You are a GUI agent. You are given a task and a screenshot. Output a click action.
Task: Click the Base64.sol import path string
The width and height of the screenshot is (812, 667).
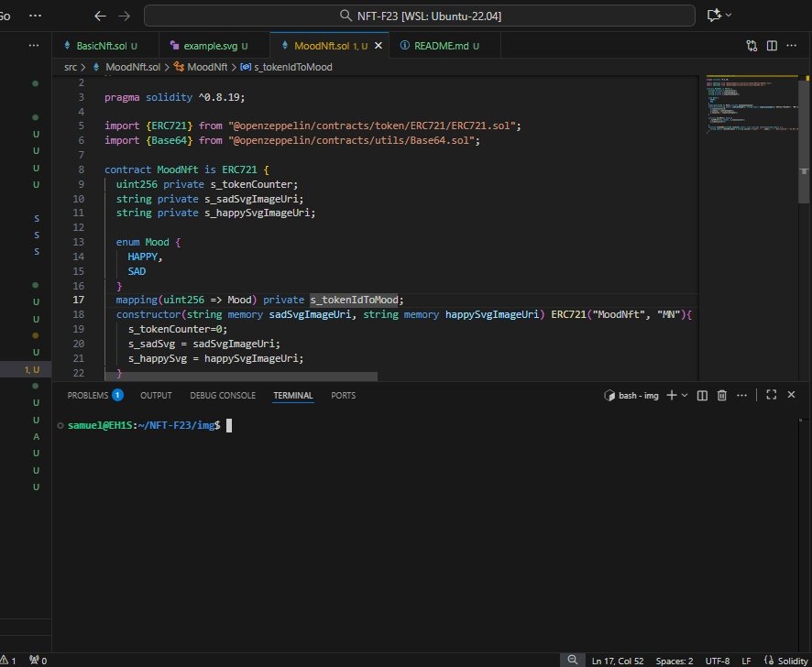tap(352, 140)
